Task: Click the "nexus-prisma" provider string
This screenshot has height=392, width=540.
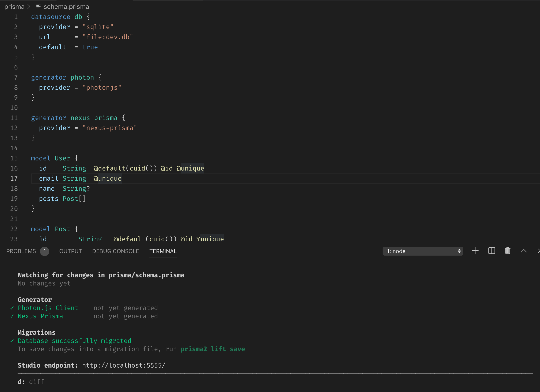Action: click(109, 128)
